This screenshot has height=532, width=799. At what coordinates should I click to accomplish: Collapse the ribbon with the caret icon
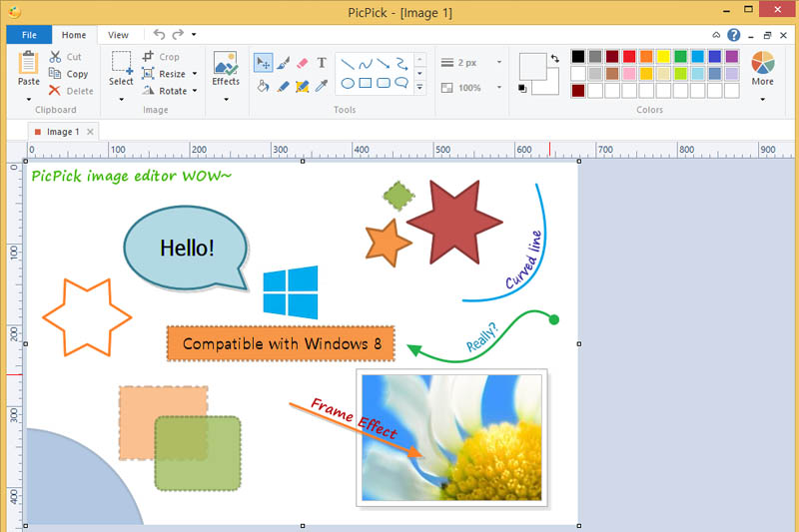click(x=716, y=35)
